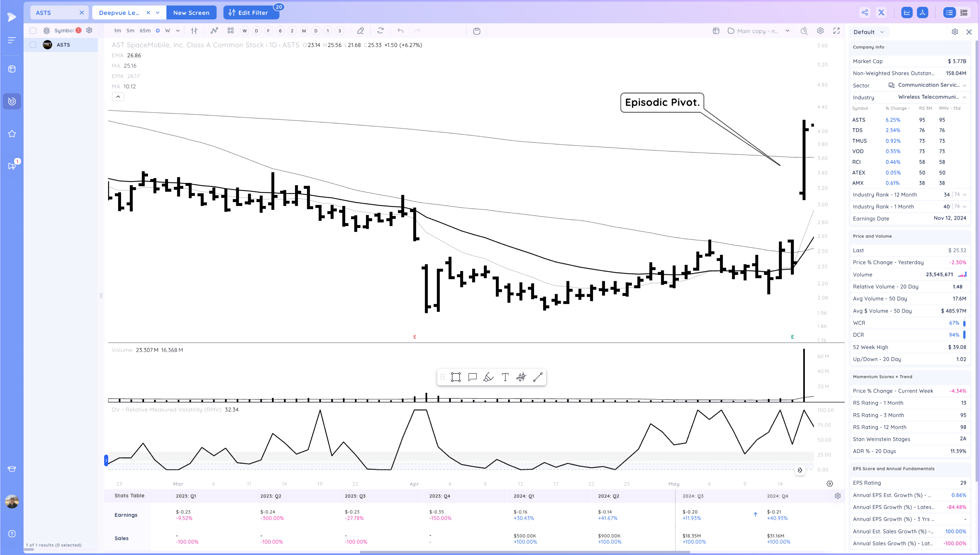
Task: Collapse the indicator legend with the caret
Action: pos(118,97)
